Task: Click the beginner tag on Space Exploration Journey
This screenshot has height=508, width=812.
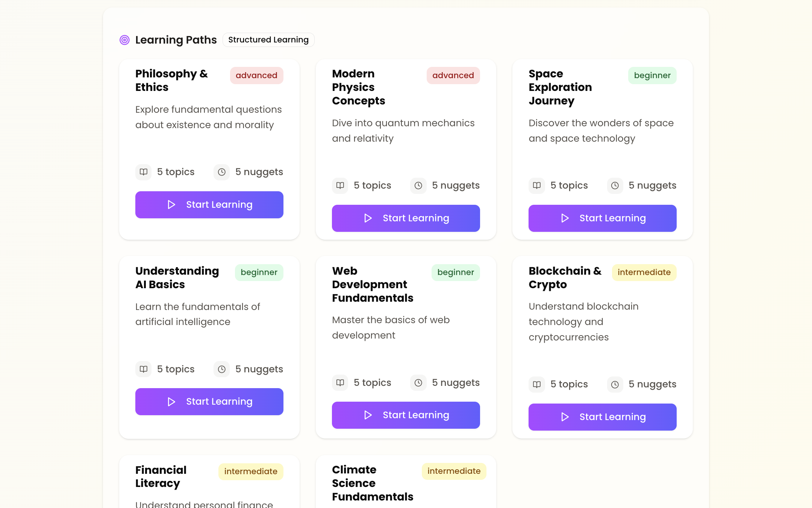Action: click(652, 76)
